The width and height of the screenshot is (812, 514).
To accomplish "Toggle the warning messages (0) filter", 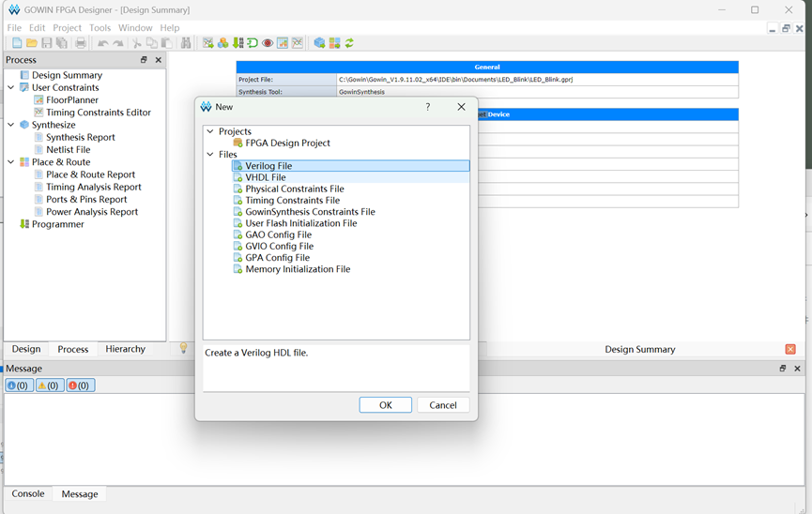I will [50, 385].
